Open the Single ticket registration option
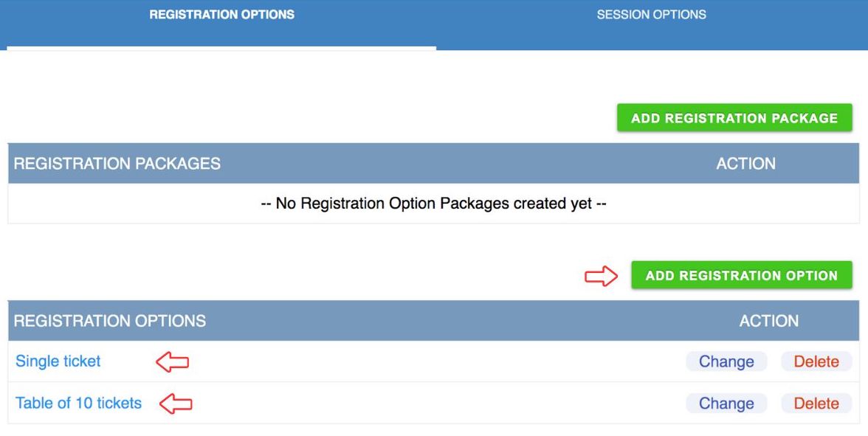868x436 pixels. [58, 361]
